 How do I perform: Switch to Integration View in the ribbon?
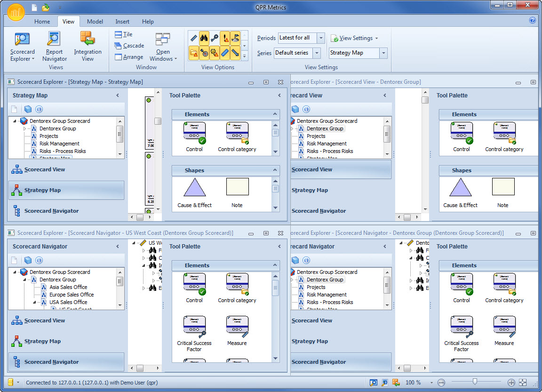tap(88, 47)
